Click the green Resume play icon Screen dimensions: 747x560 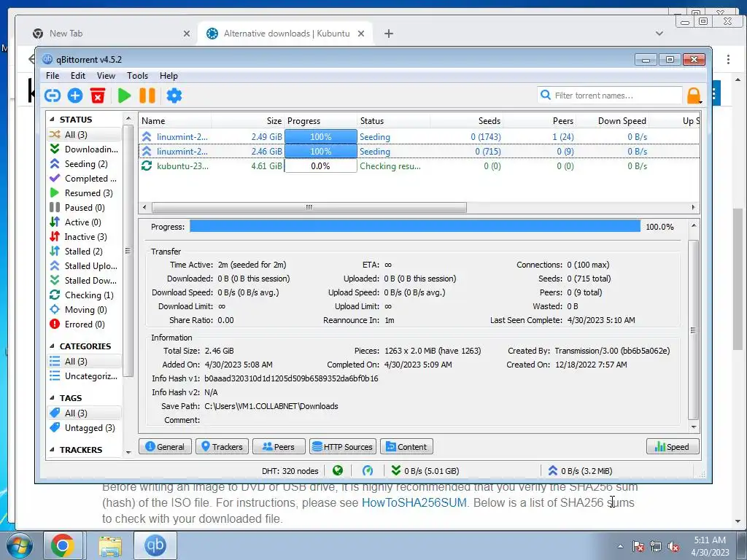pyautogui.click(x=124, y=96)
